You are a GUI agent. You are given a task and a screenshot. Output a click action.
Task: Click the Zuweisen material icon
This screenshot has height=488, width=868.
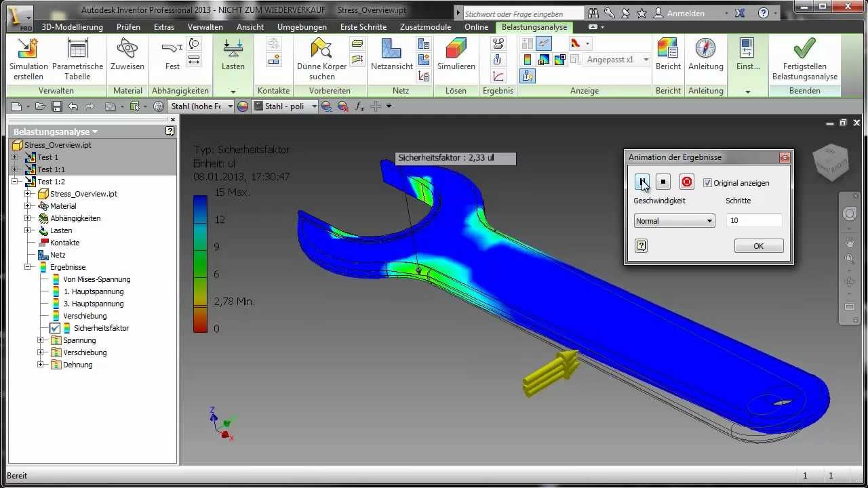pyautogui.click(x=127, y=49)
